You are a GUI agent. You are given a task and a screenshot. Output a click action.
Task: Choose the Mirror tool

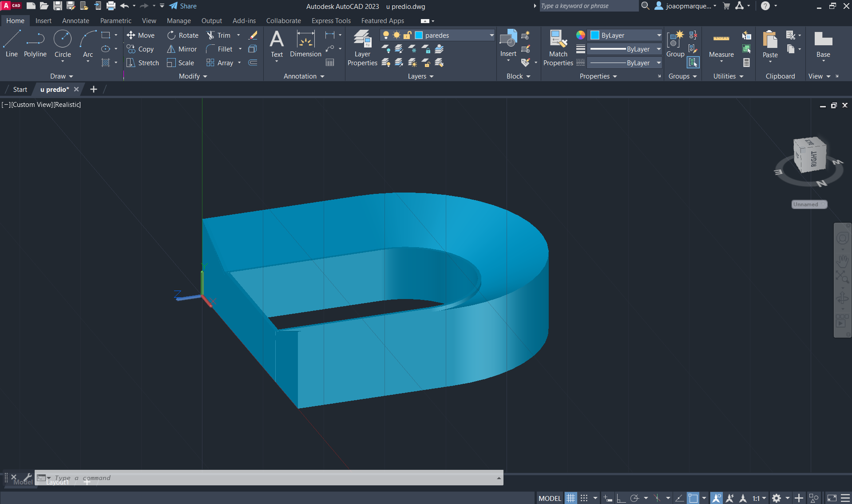point(171,49)
